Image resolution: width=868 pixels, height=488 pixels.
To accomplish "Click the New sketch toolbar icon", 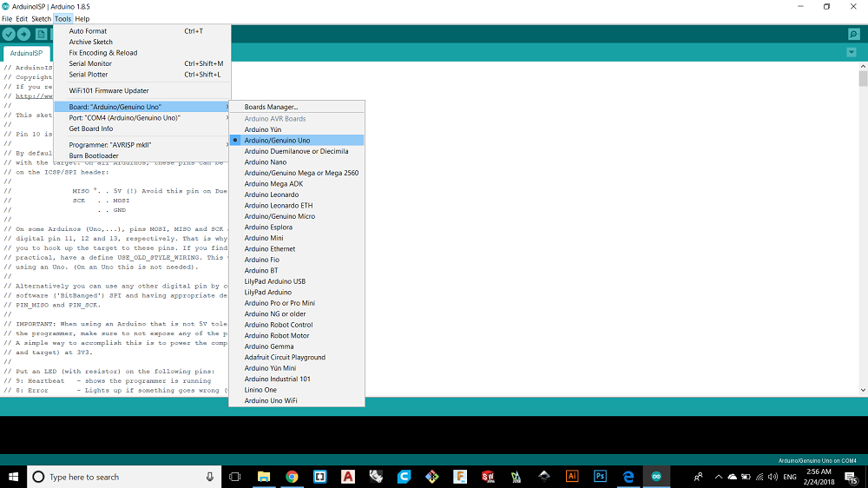I will point(41,35).
